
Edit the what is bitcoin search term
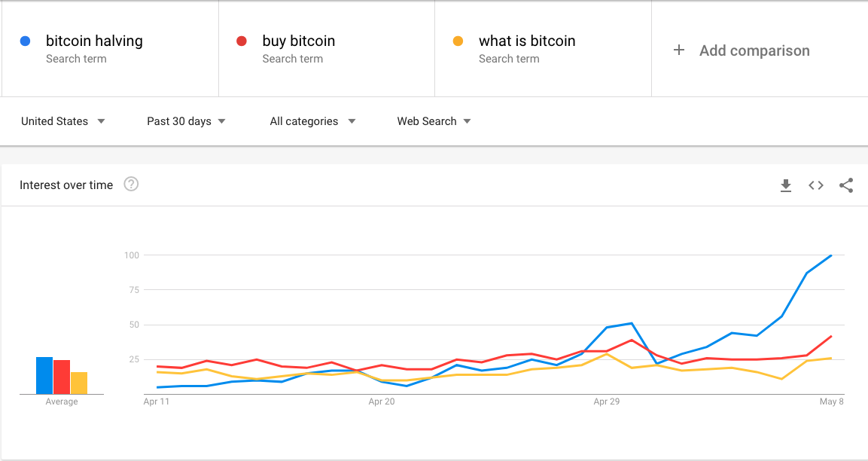click(x=527, y=41)
